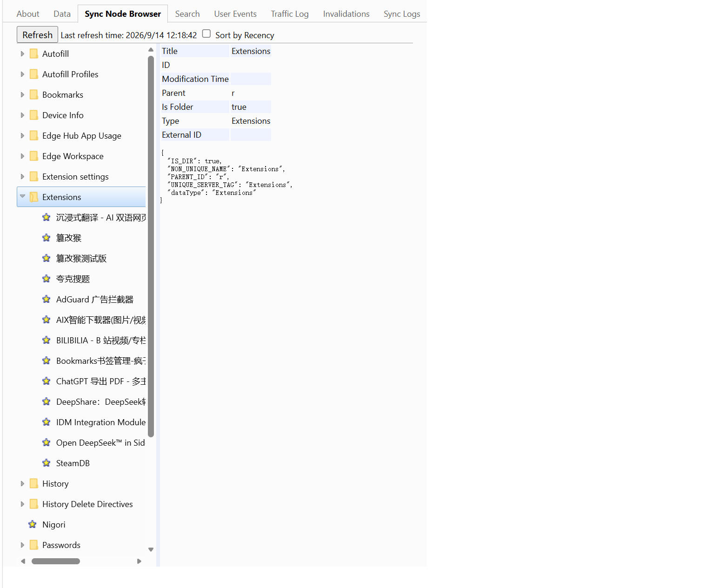
Task: Click the folder icon beside Edge Workspace
Action: 34,156
